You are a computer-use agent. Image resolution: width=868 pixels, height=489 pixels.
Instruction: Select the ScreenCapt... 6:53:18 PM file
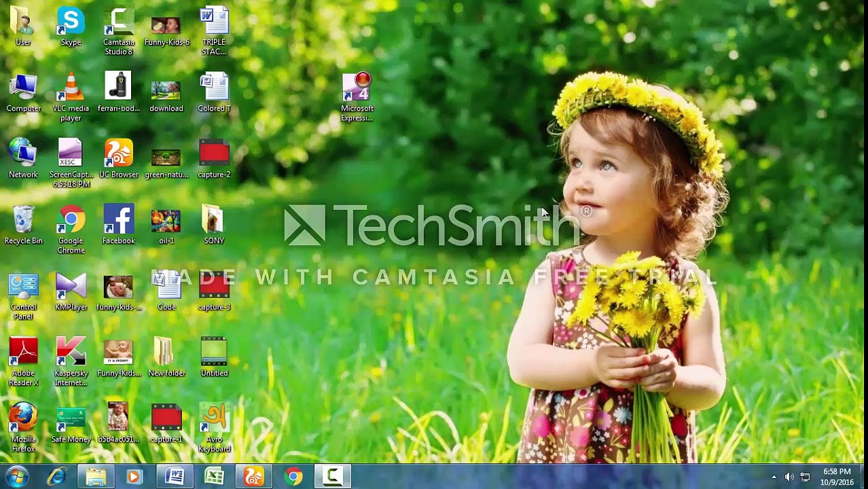(x=71, y=163)
